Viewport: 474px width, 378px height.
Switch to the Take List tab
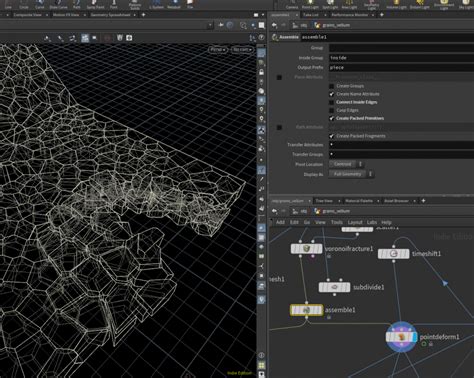click(x=311, y=15)
